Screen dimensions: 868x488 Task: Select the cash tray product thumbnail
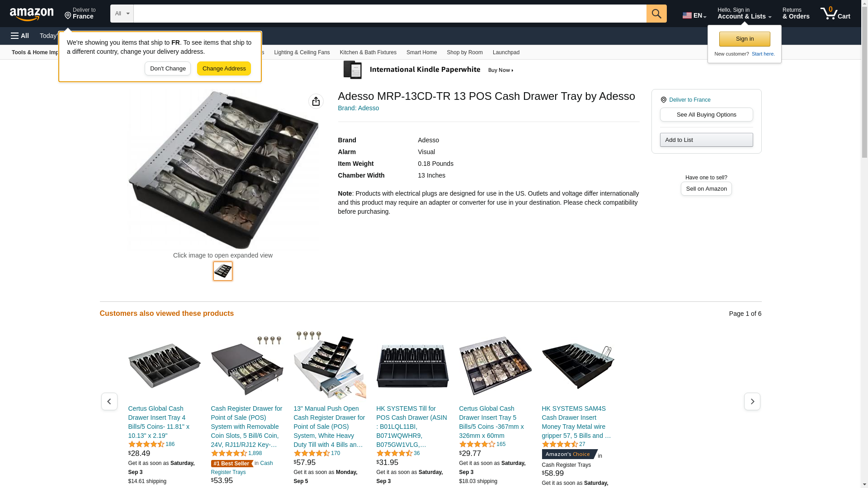click(x=223, y=271)
